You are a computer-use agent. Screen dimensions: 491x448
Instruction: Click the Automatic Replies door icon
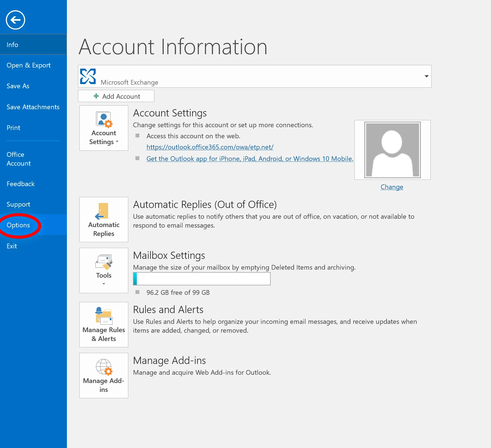coord(102,211)
